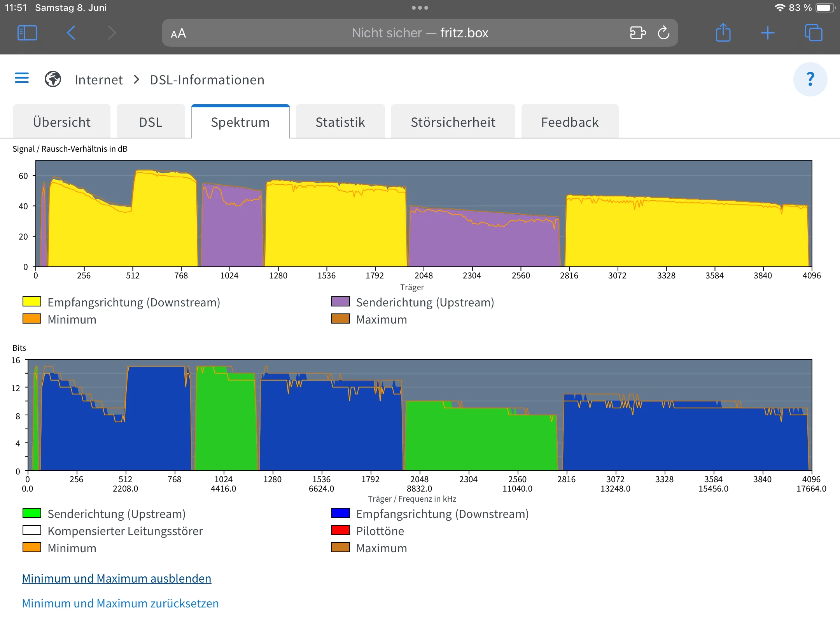Click the globe Internet icon
Image resolution: width=840 pixels, height=630 pixels.
(x=53, y=79)
